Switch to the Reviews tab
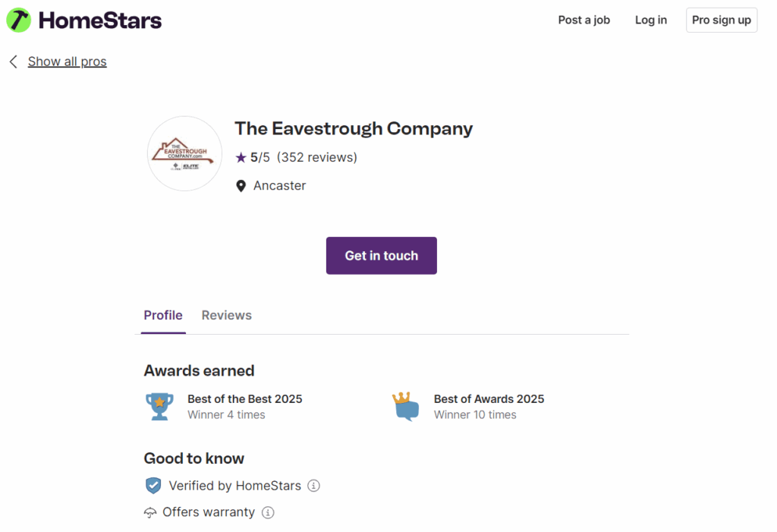Image resolution: width=777 pixels, height=532 pixels. coord(226,315)
